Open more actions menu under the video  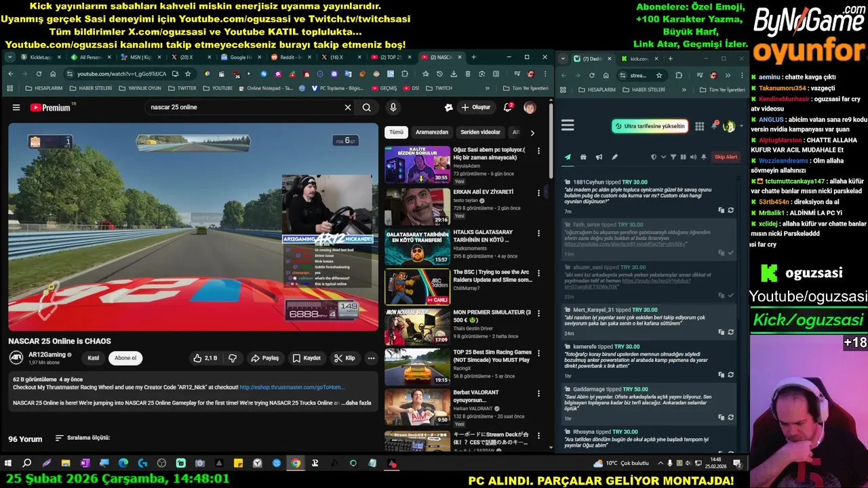click(x=371, y=358)
